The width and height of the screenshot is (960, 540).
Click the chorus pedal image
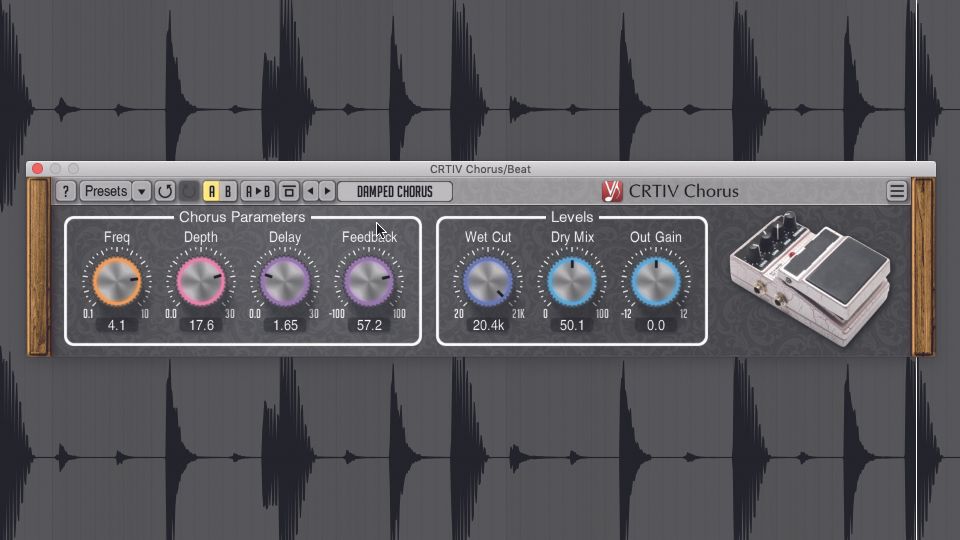click(x=809, y=279)
